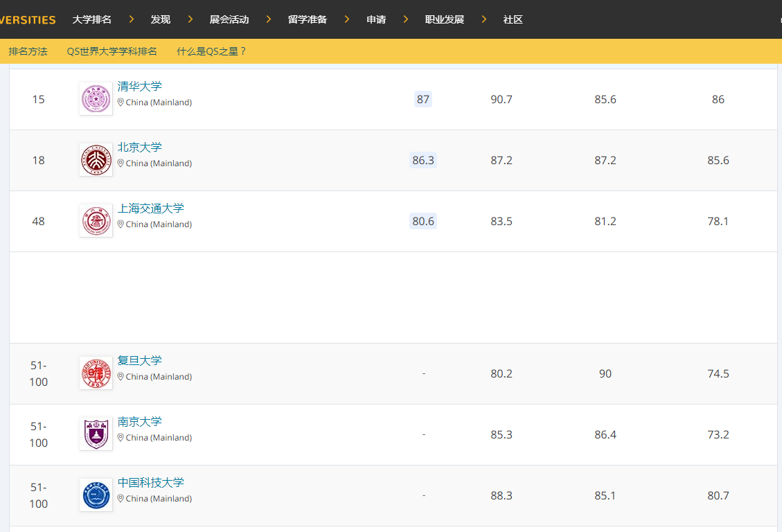Click 清华大学's highlighted score 87

[x=423, y=99]
